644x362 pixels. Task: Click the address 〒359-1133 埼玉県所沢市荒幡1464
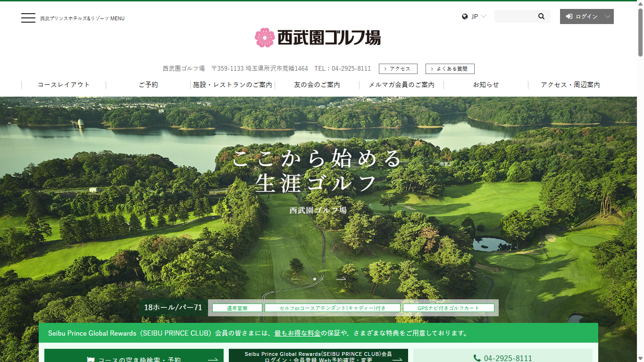(259, 69)
